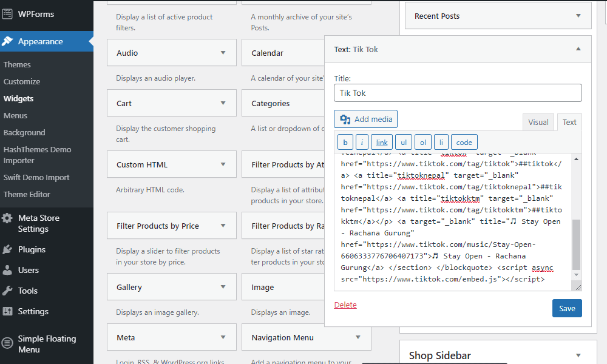Click the Users person icon
607x364 pixels.
[7, 270]
